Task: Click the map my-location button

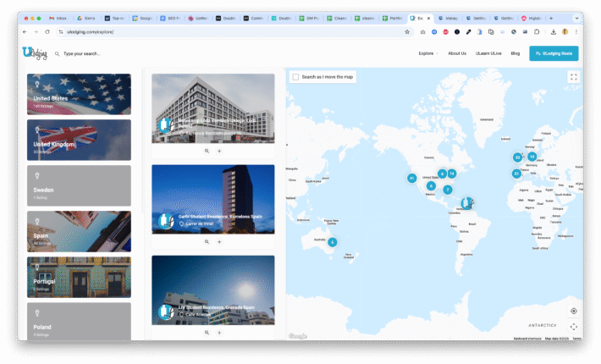Action: click(x=573, y=311)
